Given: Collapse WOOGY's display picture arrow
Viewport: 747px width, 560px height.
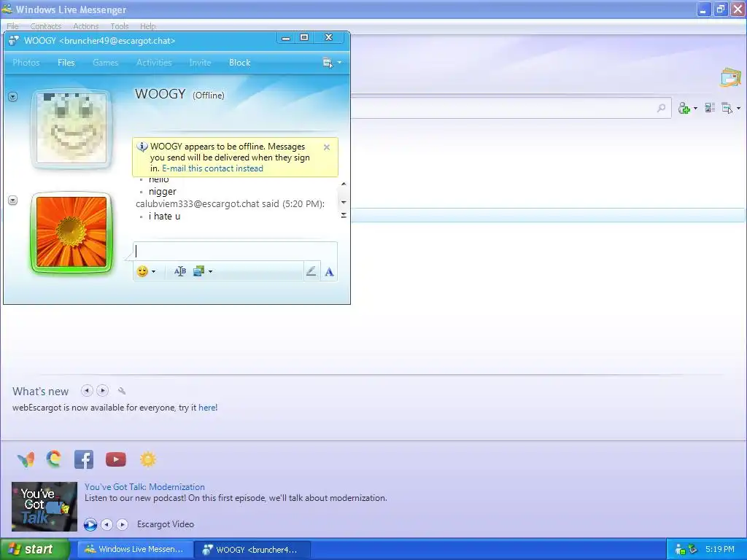Looking at the screenshot, I should (13, 97).
